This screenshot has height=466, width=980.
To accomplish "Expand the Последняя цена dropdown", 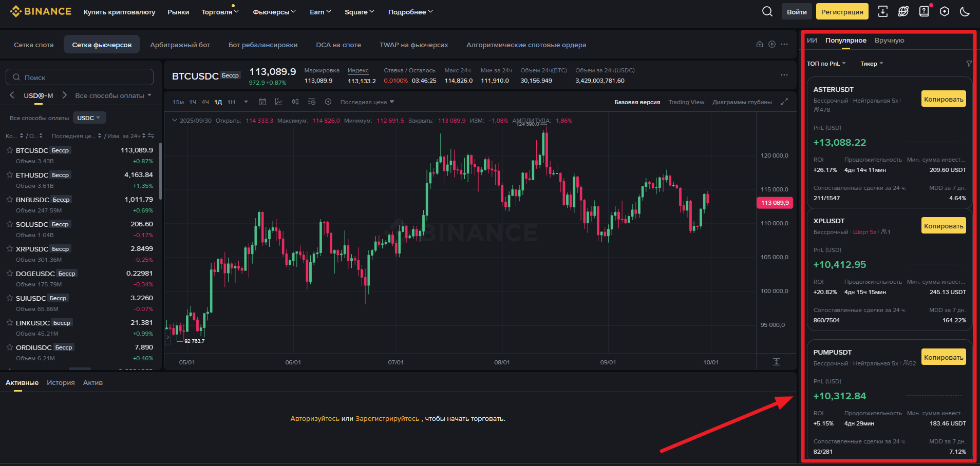I will pyautogui.click(x=367, y=102).
